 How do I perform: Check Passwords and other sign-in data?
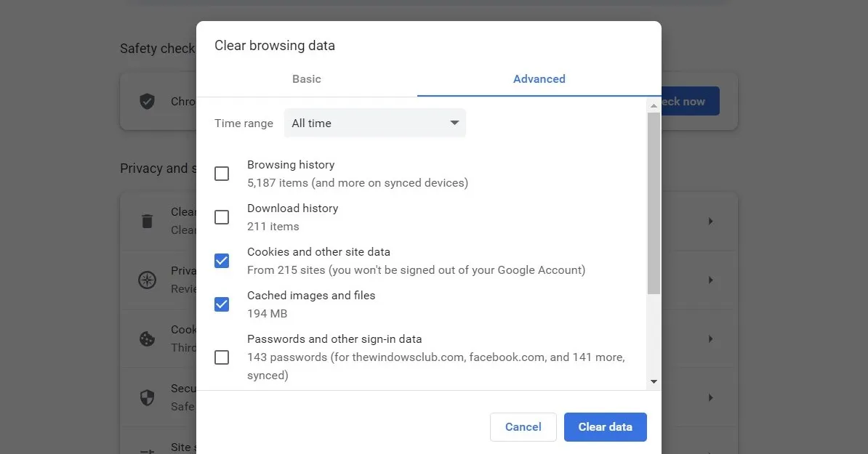(x=222, y=357)
